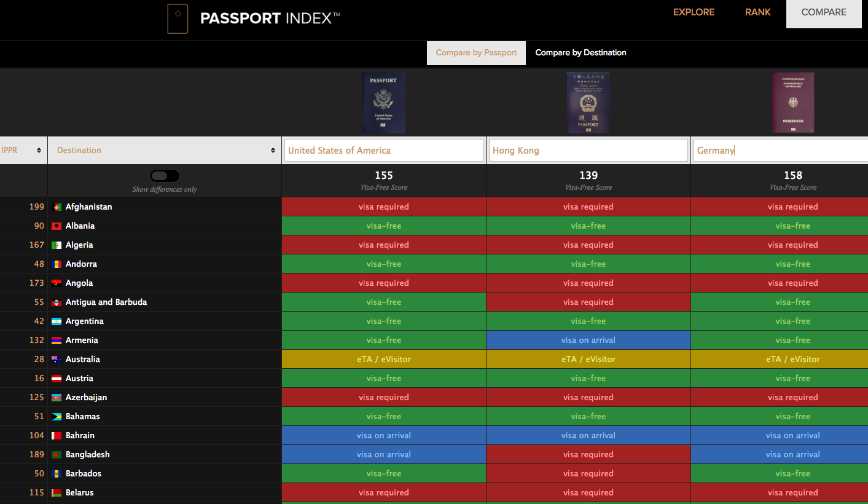Click Hong Kong's visa required cell for Barbados
868x504 pixels.
pyautogui.click(x=588, y=474)
